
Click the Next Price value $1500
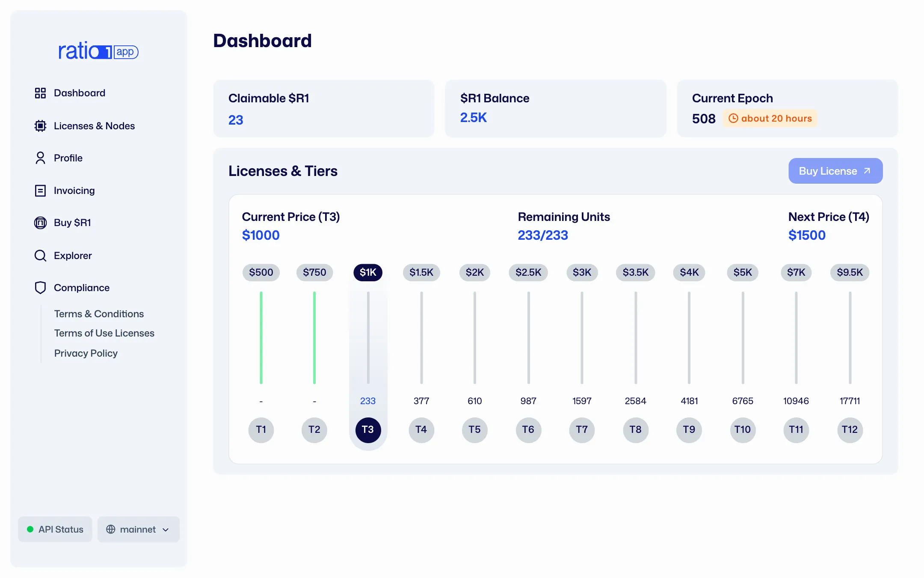pyautogui.click(x=807, y=235)
